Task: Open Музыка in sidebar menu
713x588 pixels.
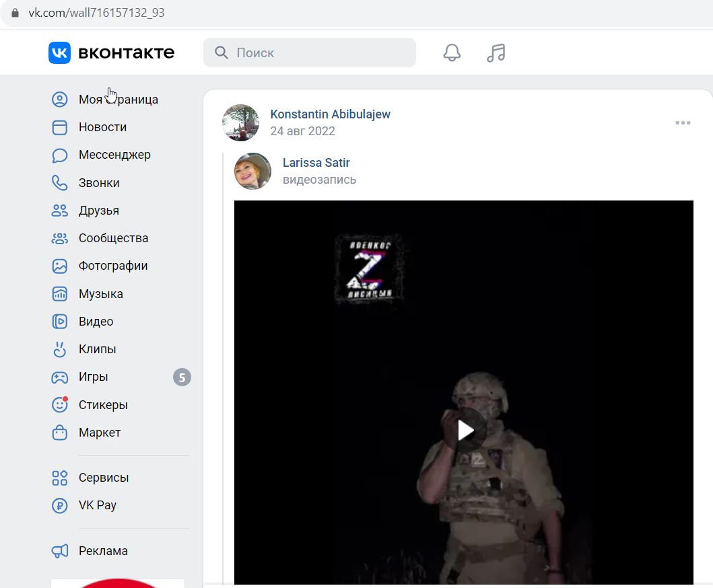Action: pos(101,295)
